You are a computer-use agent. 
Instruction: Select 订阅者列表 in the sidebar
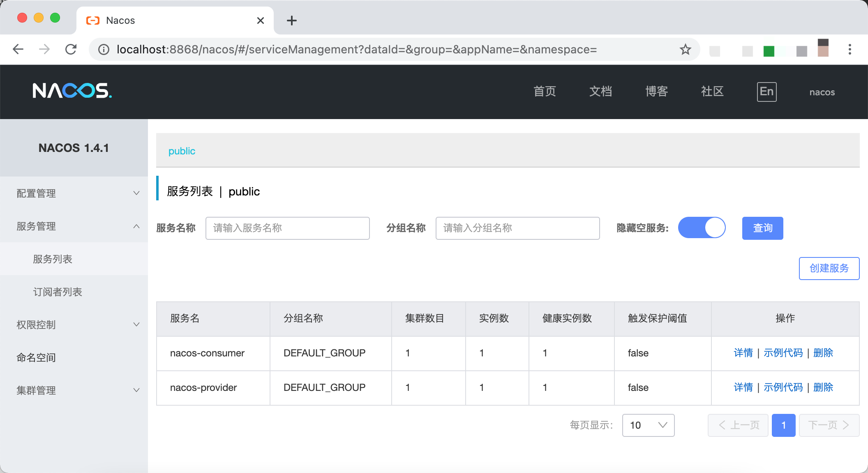[74, 292]
